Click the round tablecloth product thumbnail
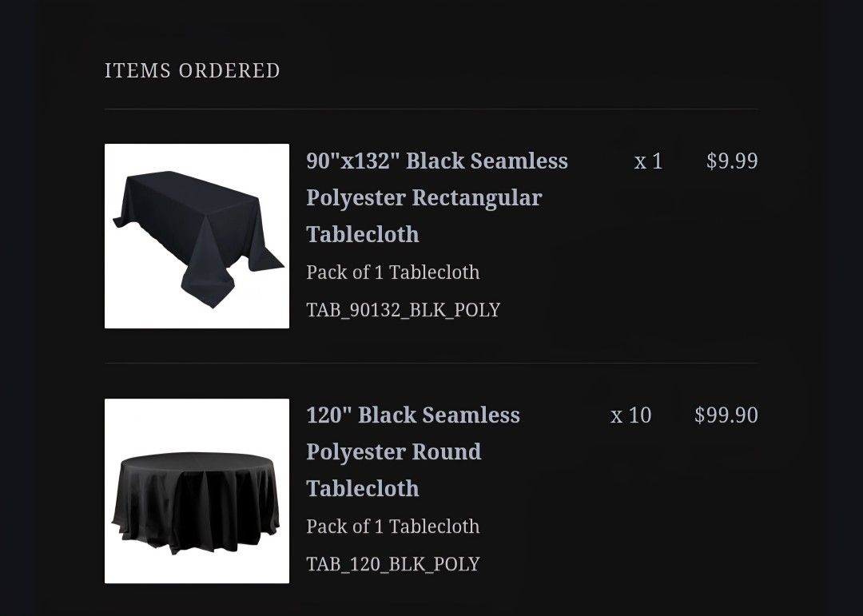 (x=197, y=491)
